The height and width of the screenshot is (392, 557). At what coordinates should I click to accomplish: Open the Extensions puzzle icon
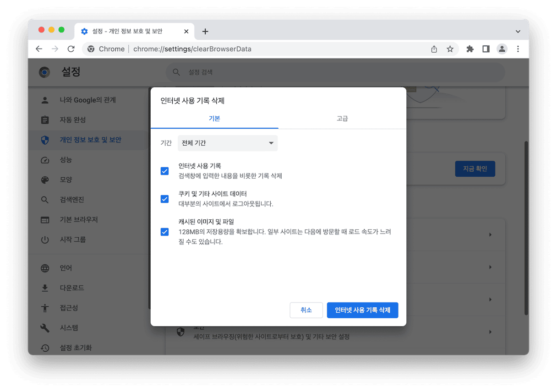[470, 49]
